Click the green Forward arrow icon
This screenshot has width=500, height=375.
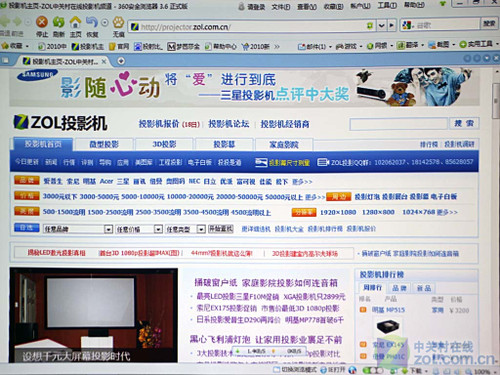click(17, 22)
